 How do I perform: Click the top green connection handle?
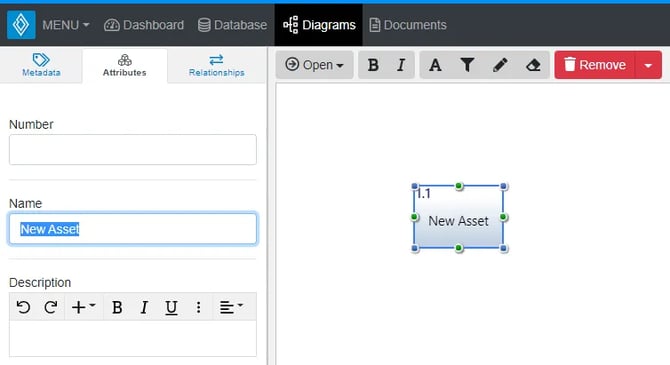(x=459, y=185)
